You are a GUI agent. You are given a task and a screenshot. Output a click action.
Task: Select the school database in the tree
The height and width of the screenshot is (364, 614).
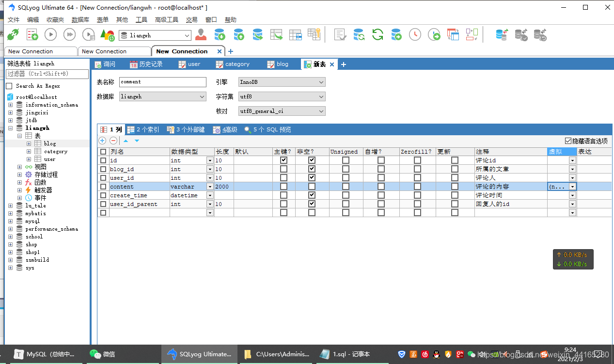click(x=34, y=237)
